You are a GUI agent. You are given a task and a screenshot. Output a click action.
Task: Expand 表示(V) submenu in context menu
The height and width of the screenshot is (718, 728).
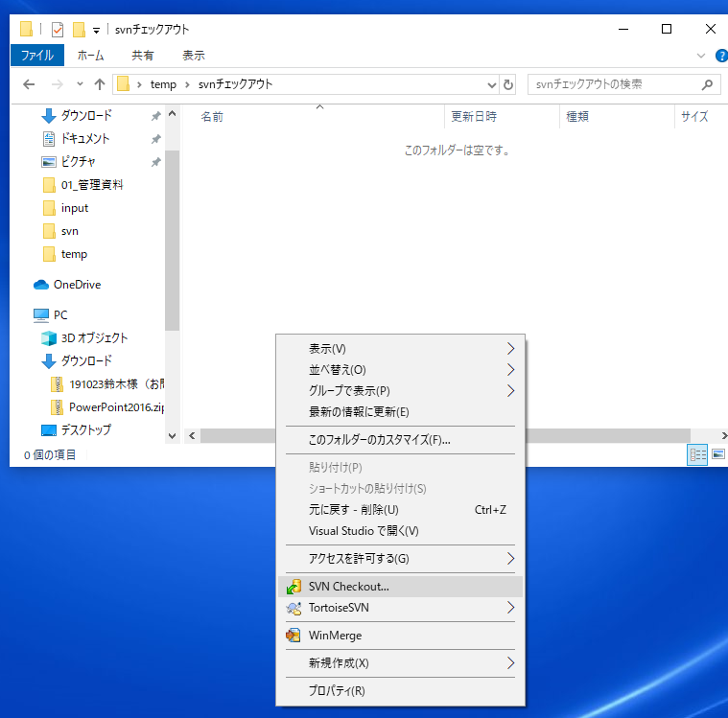tap(400, 349)
